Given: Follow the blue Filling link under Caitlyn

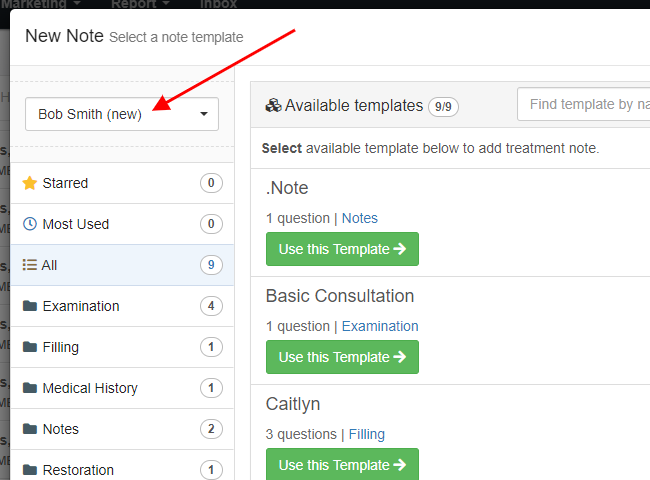Looking at the screenshot, I should pos(366,434).
